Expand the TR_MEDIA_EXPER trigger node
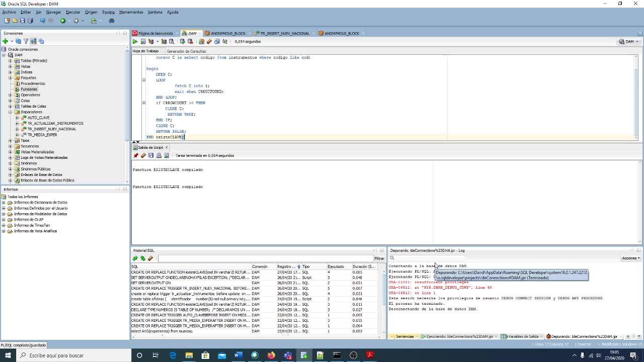Screen dimensions: 644x362 coord(17,135)
